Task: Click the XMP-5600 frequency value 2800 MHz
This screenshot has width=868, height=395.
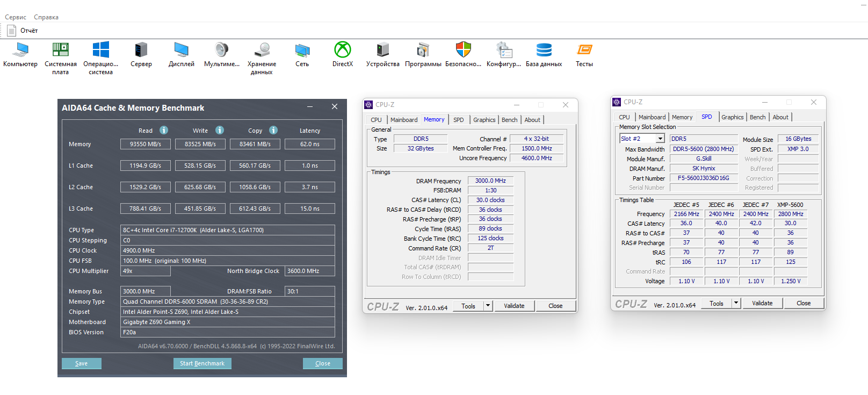Action: click(791, 214)
